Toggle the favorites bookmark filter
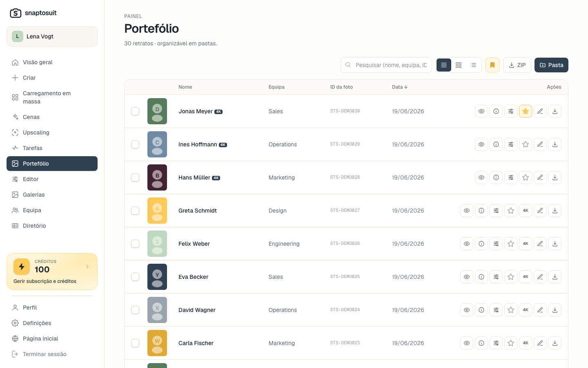This screenshot has width=588, height=368. click(492, 65)
